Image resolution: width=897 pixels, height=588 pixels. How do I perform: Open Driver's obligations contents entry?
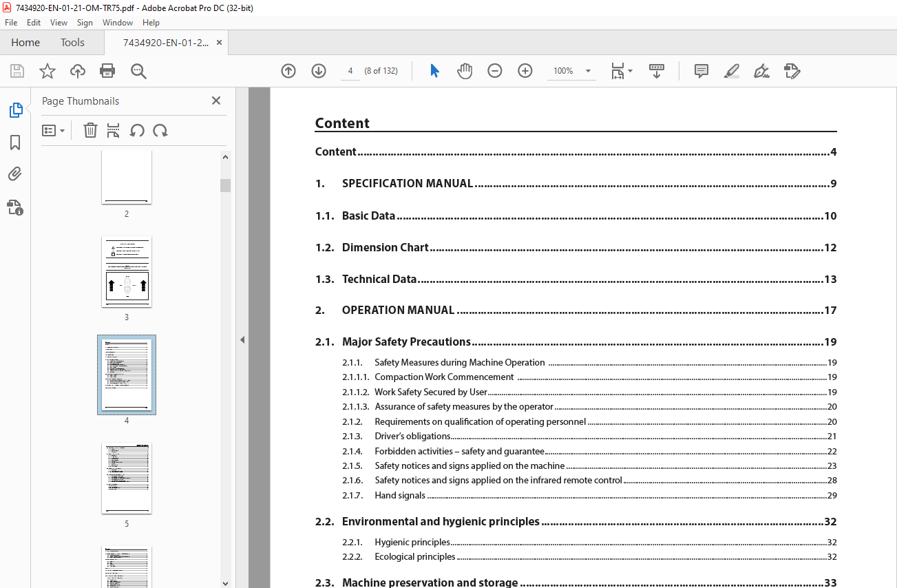(589, 436)
